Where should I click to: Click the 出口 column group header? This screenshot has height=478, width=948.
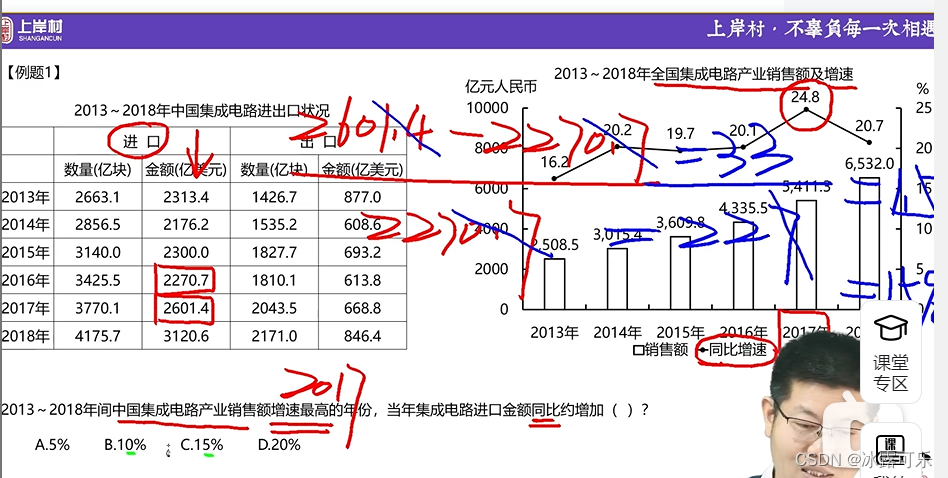318,142
